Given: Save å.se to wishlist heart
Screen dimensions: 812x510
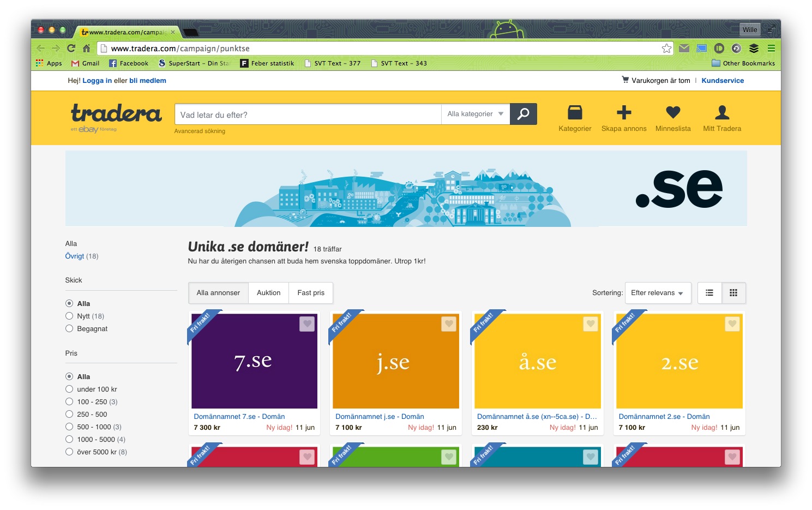Looking at the screenshot, I should coord(591,324).
